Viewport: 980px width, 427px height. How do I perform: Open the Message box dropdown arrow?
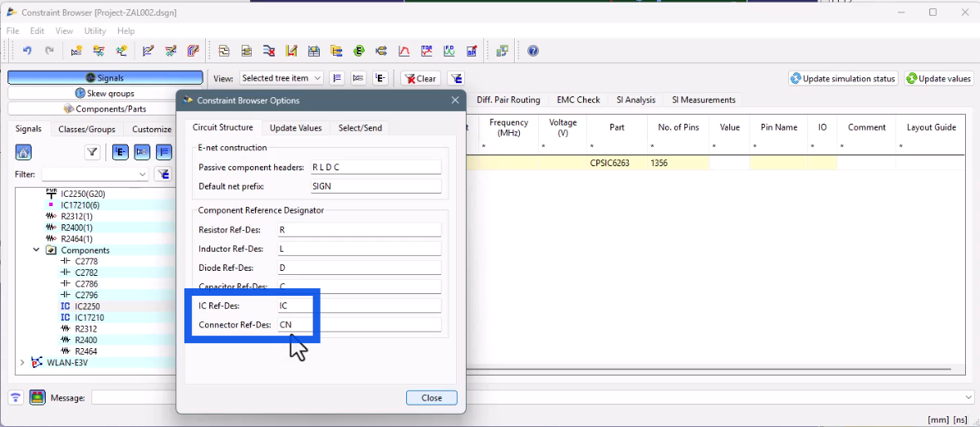pos(968,398)
